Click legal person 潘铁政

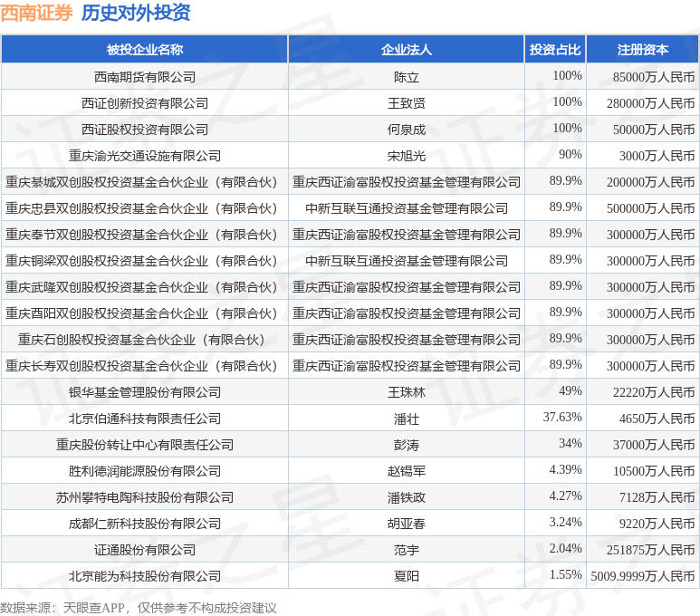click(407, 497)
